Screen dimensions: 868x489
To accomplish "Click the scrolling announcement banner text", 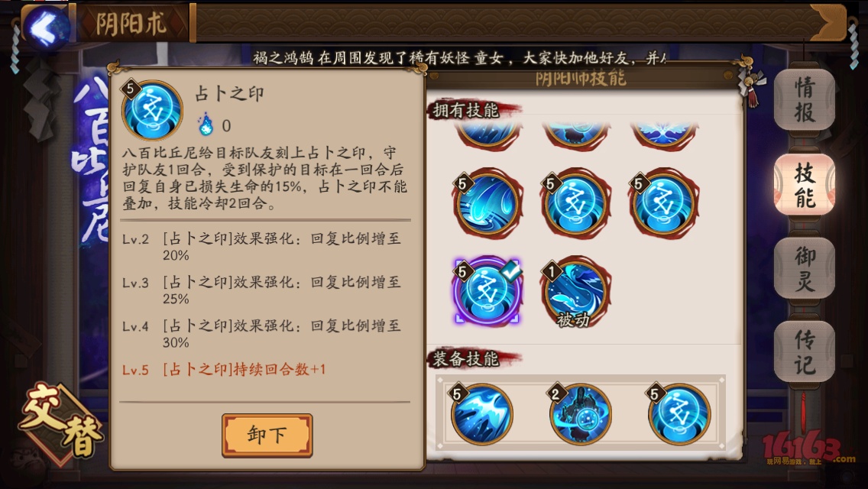I will click(459, 57).
